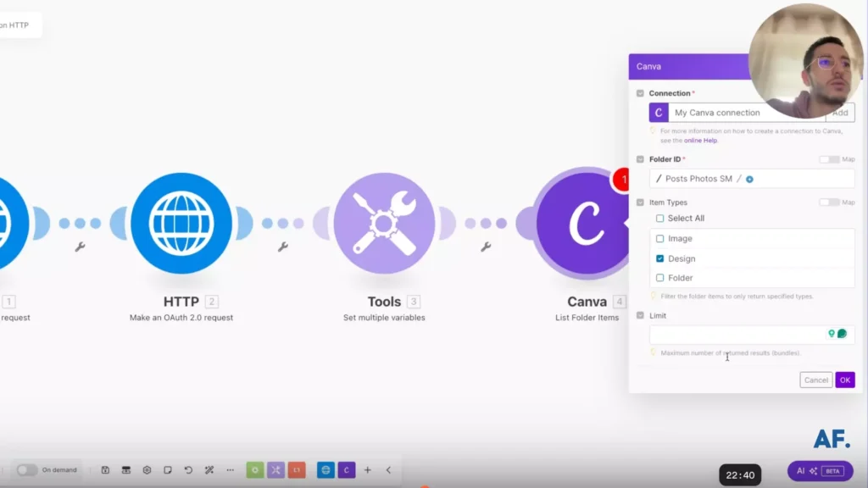Click the Add connection button
Viewport: 868px width, 488px height.
pos(840,113)
